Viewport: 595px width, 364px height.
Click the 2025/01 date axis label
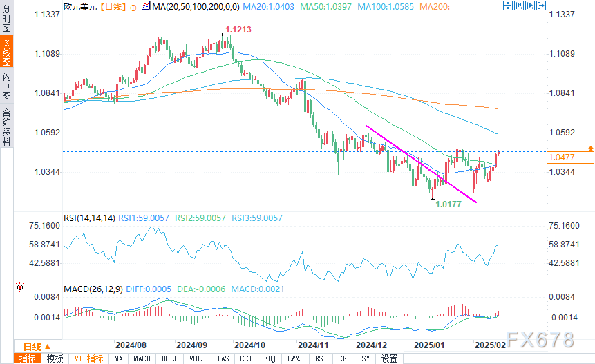429,345
